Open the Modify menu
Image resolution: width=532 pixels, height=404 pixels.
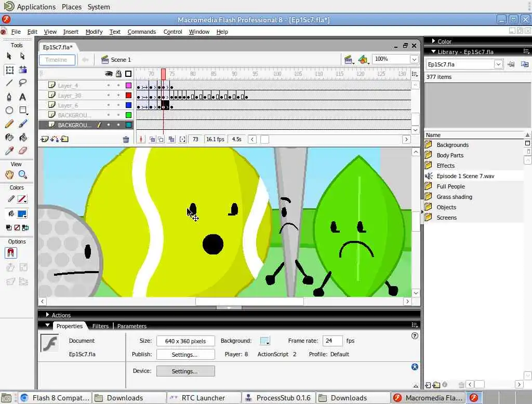click(x=94, y=32)
